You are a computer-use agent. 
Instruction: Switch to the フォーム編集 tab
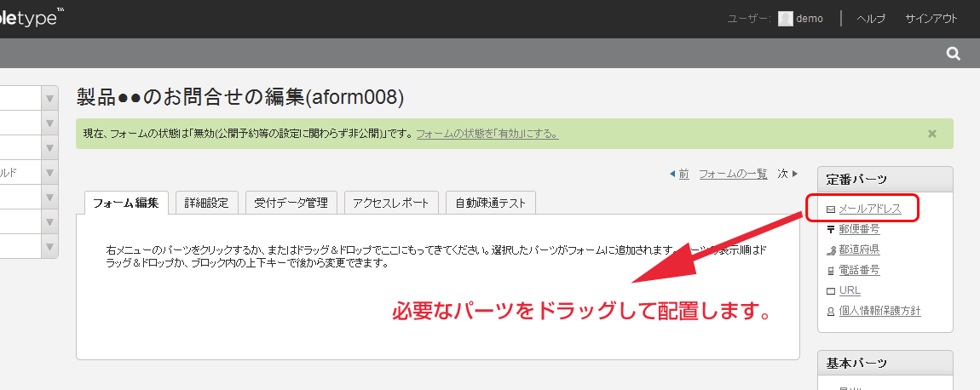point(125,204)
